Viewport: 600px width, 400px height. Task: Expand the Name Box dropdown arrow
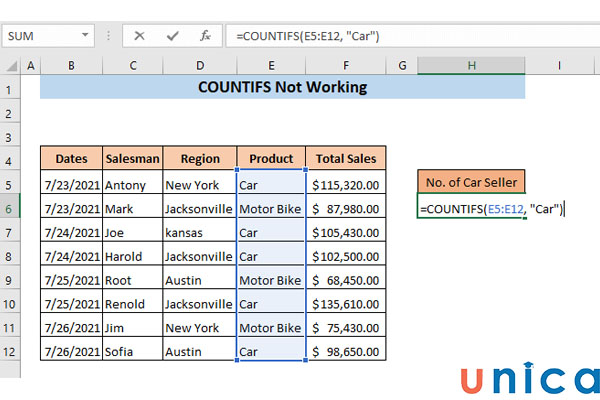point(94,36)
